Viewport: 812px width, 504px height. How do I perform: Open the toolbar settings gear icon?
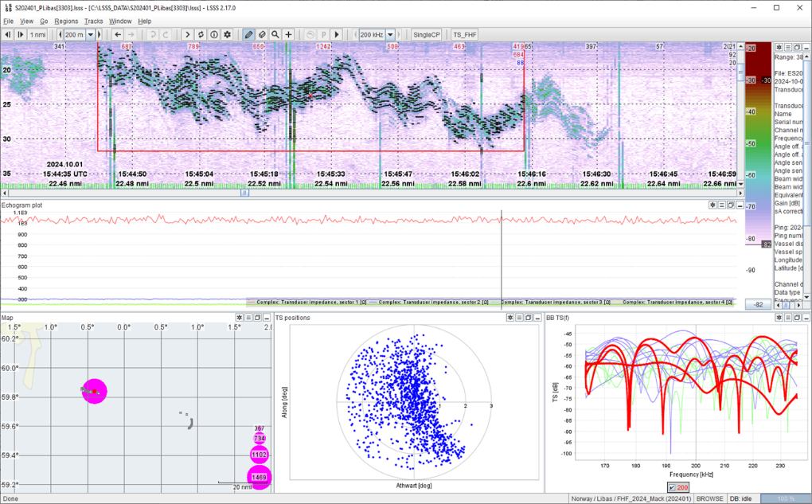click(227, 34)
